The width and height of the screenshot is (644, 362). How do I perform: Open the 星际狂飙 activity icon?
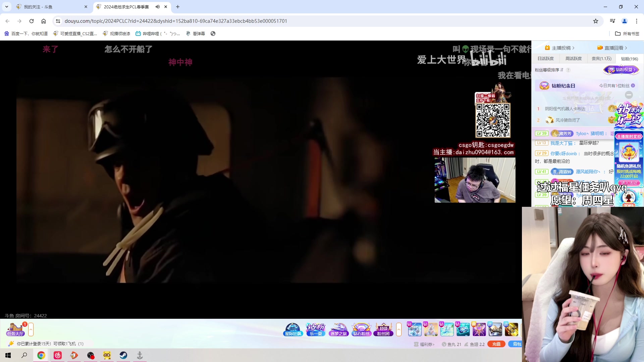pos(293,329)
